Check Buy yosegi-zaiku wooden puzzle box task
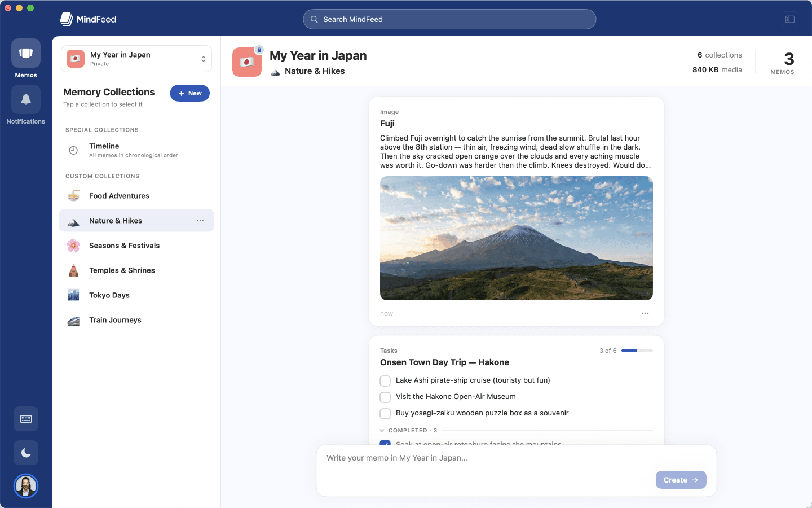The width and height of the screenshot is (812, 508). [x=385, y=414]
